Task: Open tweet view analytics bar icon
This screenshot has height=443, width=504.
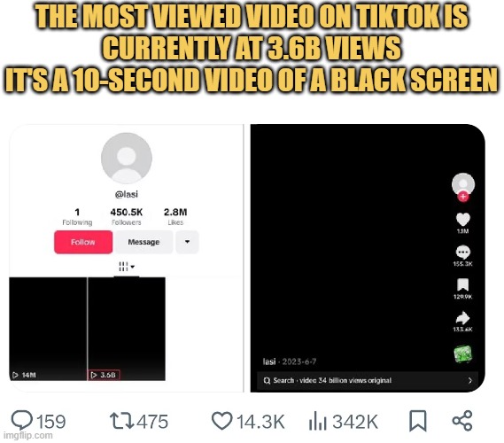Action: (318, 421)
